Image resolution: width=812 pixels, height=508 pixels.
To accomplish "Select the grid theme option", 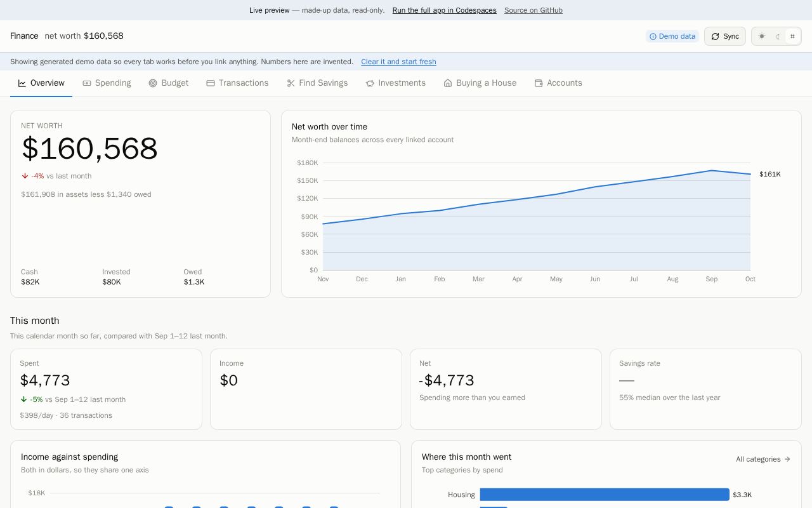I will 792,36.
